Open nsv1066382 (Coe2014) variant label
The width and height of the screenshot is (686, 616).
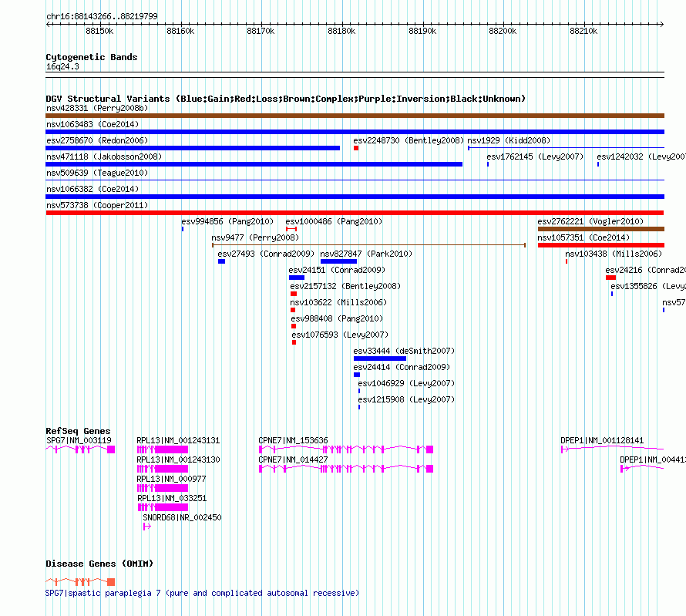click(92, 189)
